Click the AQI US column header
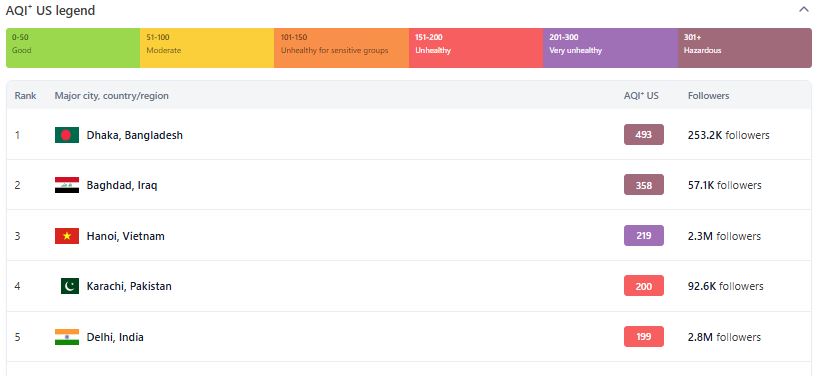 641,95
